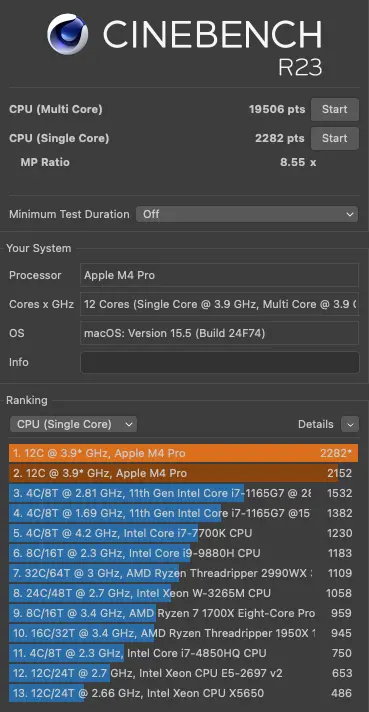Screen dimensions: 369x712
Task: Click the Cinebench sphere logo icon
Action: pyautogui.click(x=68, y=34)
